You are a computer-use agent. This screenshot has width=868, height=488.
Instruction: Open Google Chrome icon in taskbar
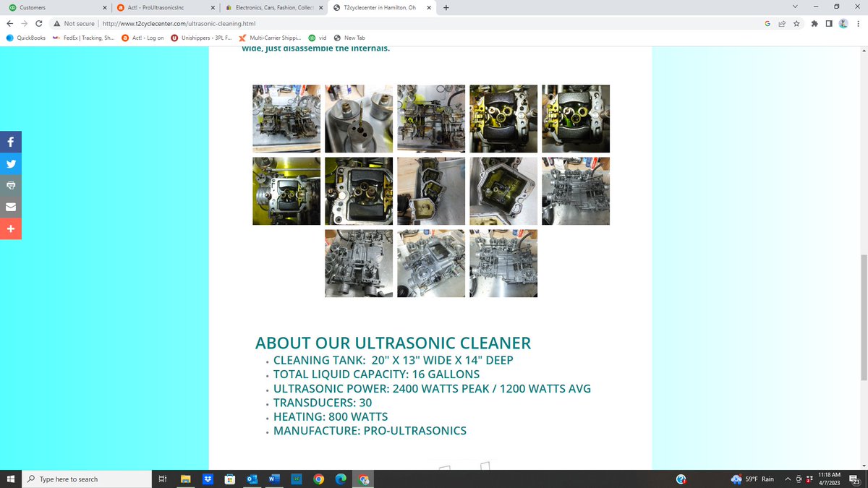(318, 479)
